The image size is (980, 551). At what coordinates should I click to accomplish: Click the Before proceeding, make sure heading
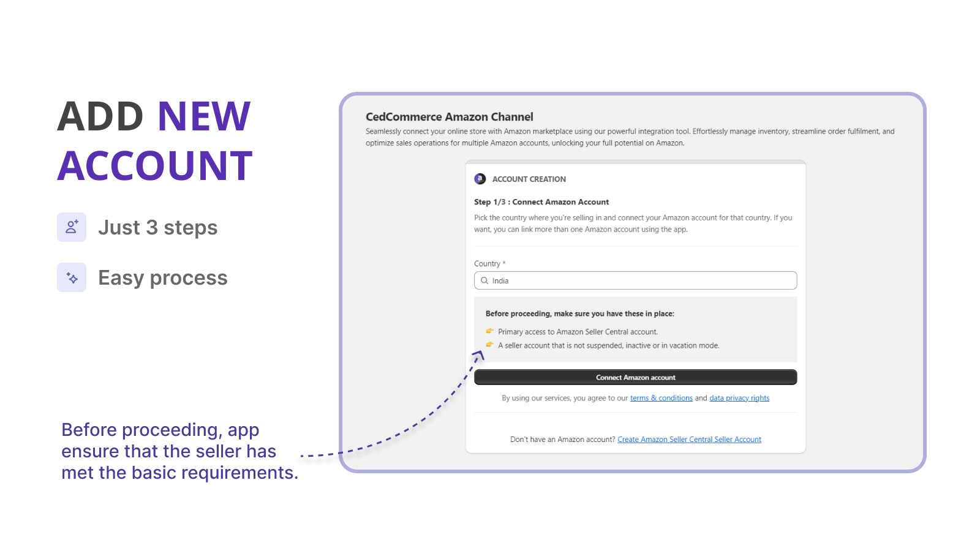[x=580, y=313]
